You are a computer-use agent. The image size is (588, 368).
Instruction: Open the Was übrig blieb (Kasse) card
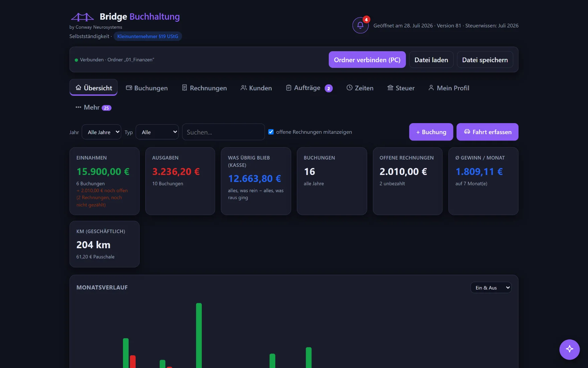pyautogui.click(x=256, y=181)
